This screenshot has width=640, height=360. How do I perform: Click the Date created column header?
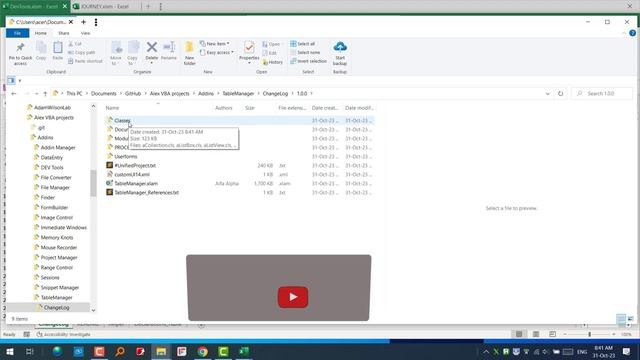coord(325,108)
